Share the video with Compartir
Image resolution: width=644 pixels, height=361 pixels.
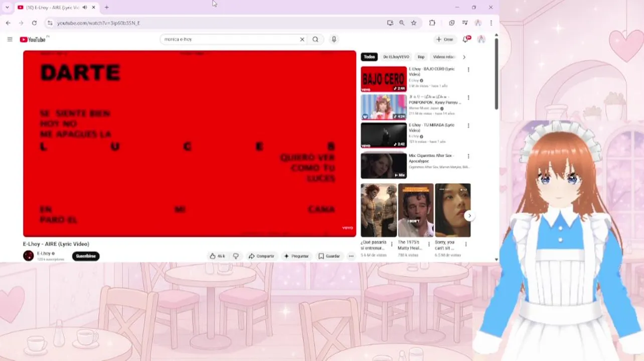[261, 256]
